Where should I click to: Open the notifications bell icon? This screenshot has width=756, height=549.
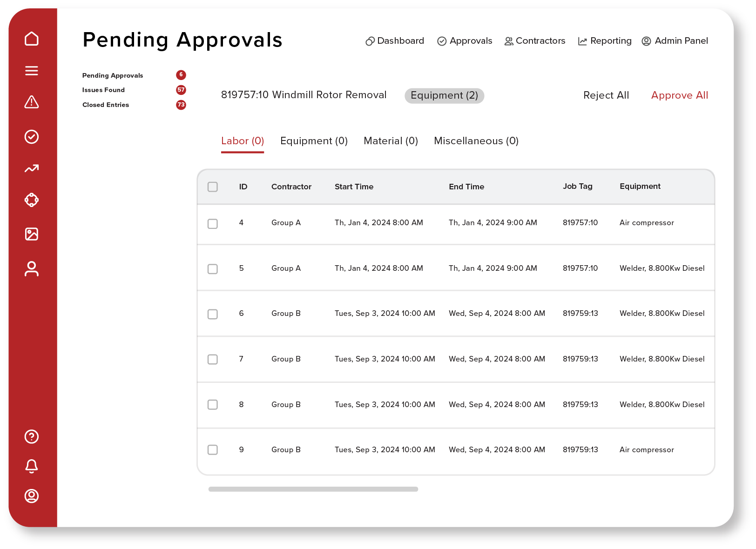click(x=32, y=466)
